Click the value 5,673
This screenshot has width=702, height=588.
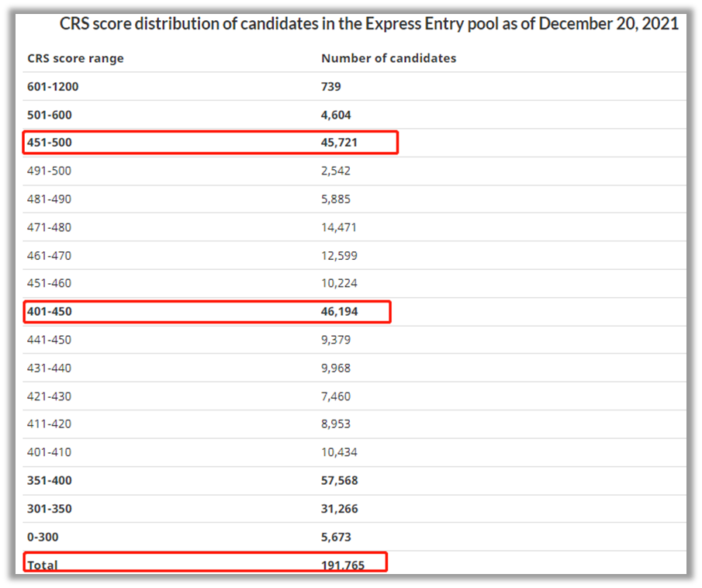click(336, 537)
